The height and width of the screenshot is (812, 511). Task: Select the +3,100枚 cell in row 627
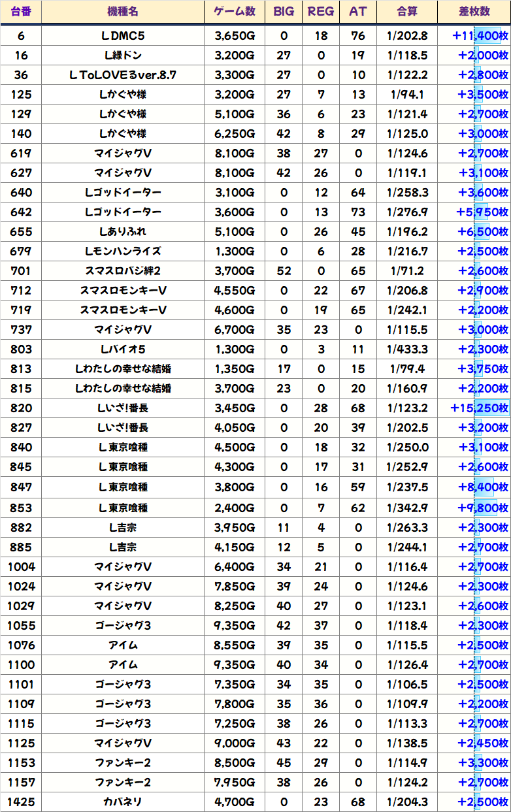pyautogui.click(x=474, y=173)
